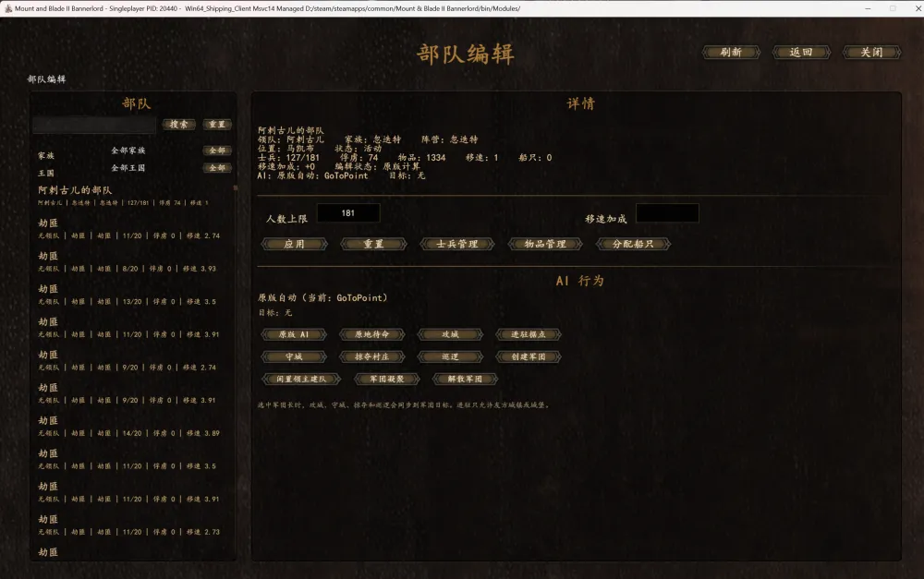Click the 部队编辑 breadcrumb label
The width and height of the screenshot is (924, 579).
click(x=46, y=78)
